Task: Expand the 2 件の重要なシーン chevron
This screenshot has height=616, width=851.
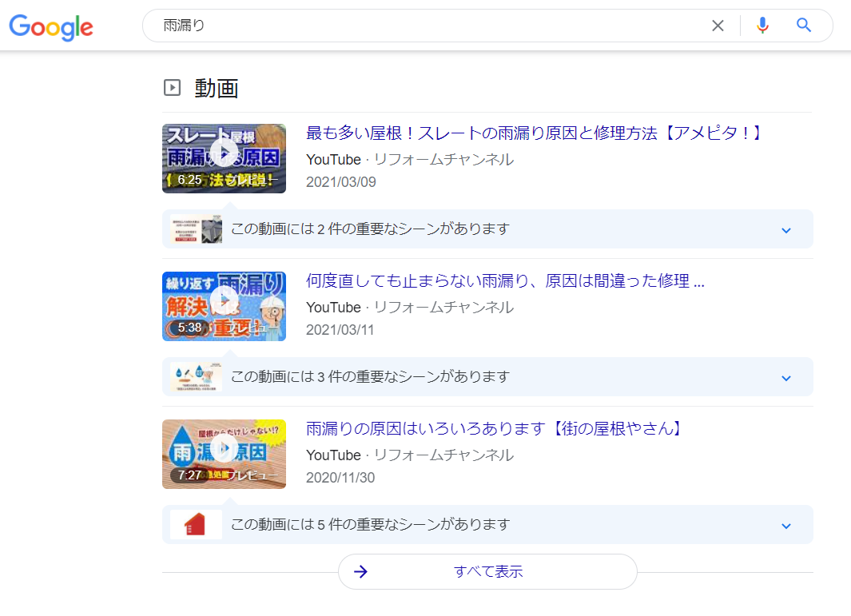Action: pos(785,230)
